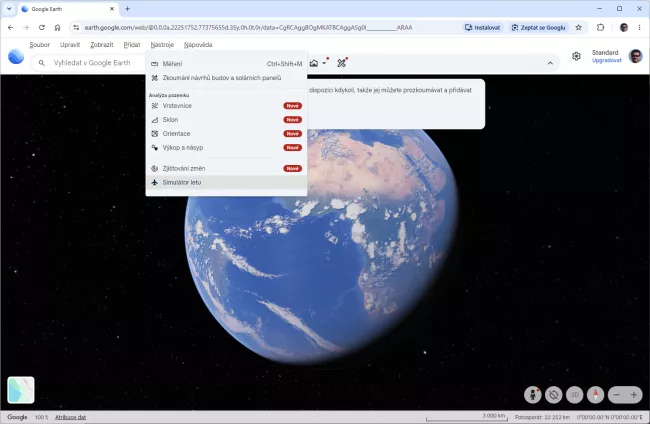Click the search magnifier icon
The image size is (650, 424).
click(41, 63)
